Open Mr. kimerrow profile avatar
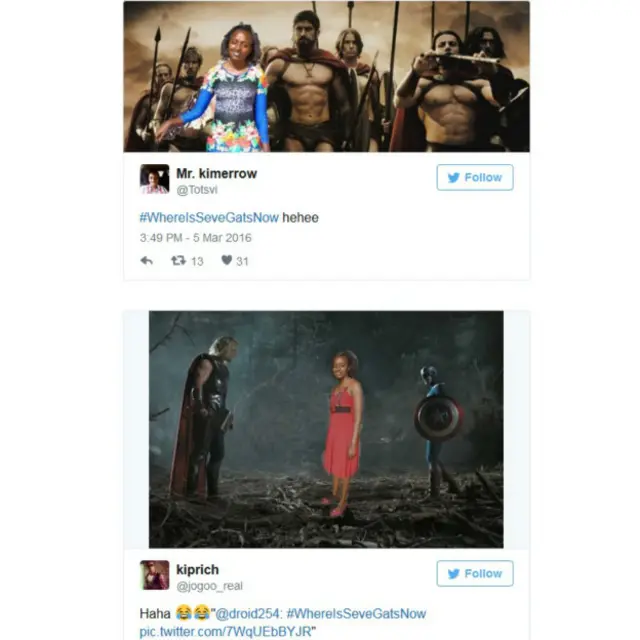 tap(154, 179)
